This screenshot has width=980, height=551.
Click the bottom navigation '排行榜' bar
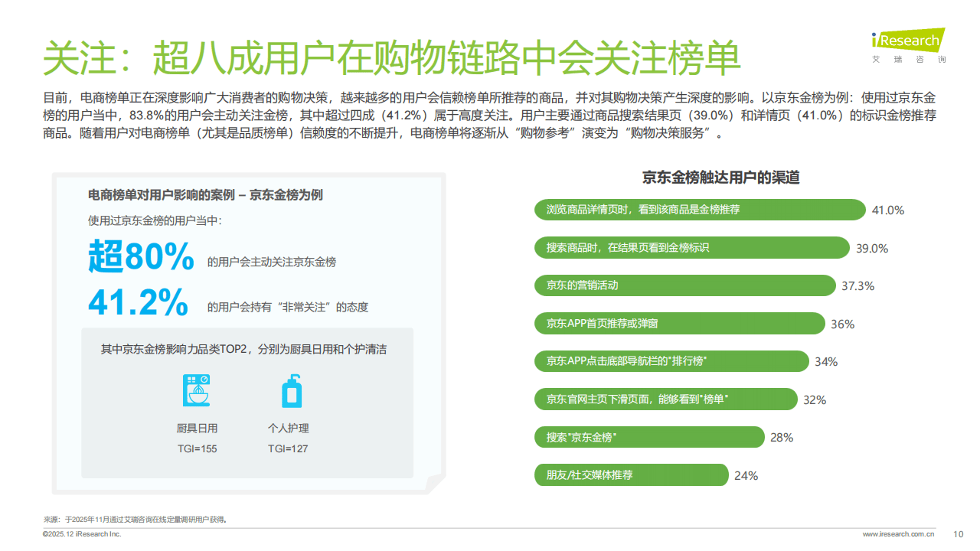click(671, 361)
